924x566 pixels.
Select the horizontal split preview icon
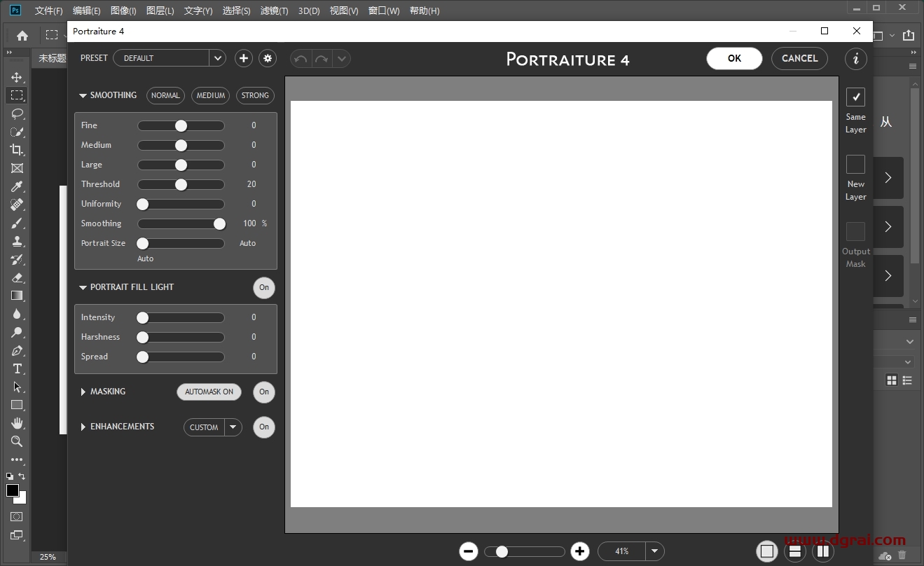[795, 551]
